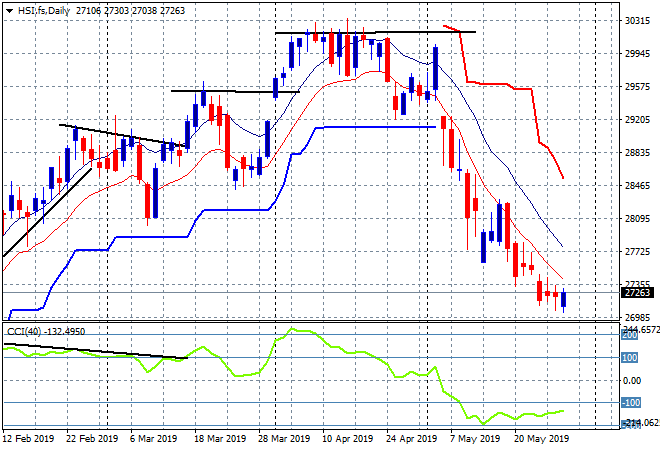
Task: Click the 29575 price axis label
Action: point(637,87)
